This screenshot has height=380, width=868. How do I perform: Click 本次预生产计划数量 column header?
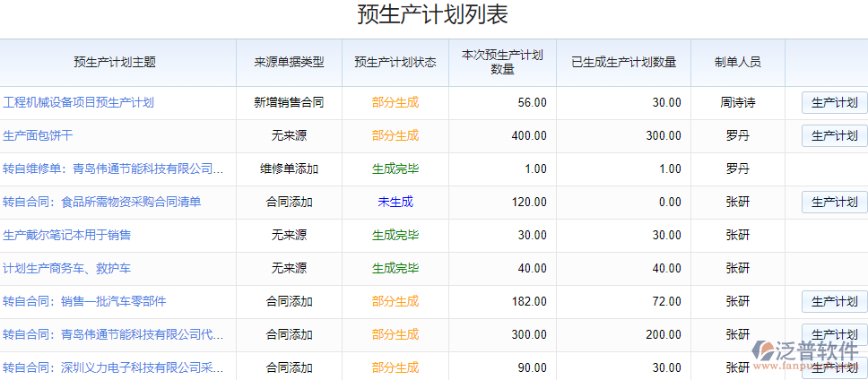503,62
